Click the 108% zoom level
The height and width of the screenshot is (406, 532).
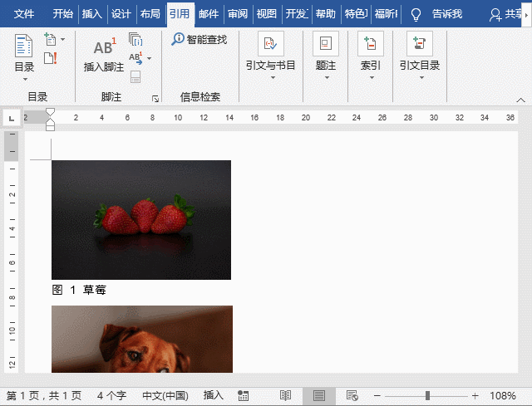pos(503,395)
